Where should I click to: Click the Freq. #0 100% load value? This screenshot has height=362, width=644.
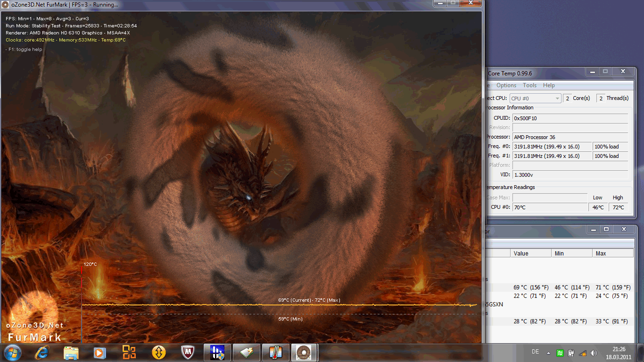coord(611,147)
